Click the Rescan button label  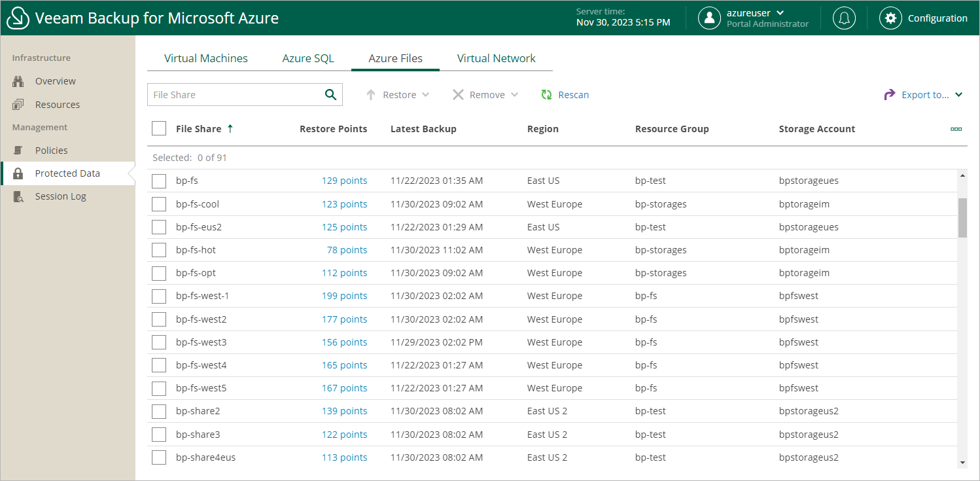[x=574, y=95]
